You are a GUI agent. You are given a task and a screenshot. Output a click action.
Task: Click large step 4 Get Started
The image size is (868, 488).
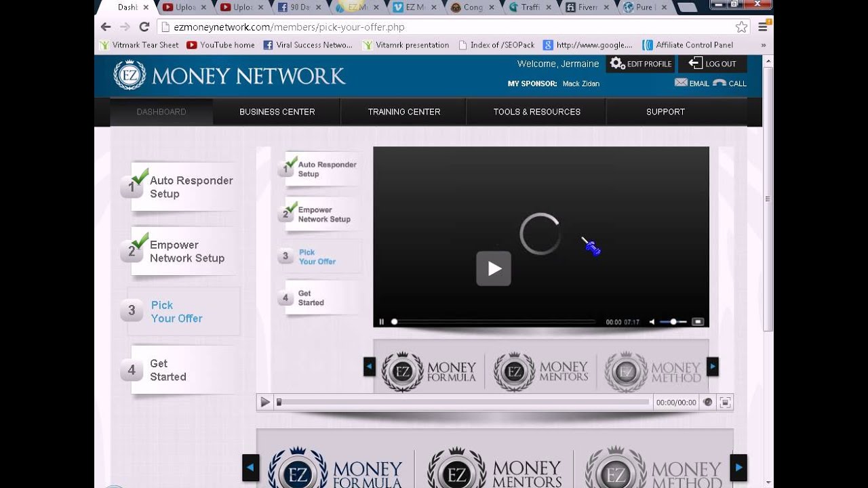(180, 370)
